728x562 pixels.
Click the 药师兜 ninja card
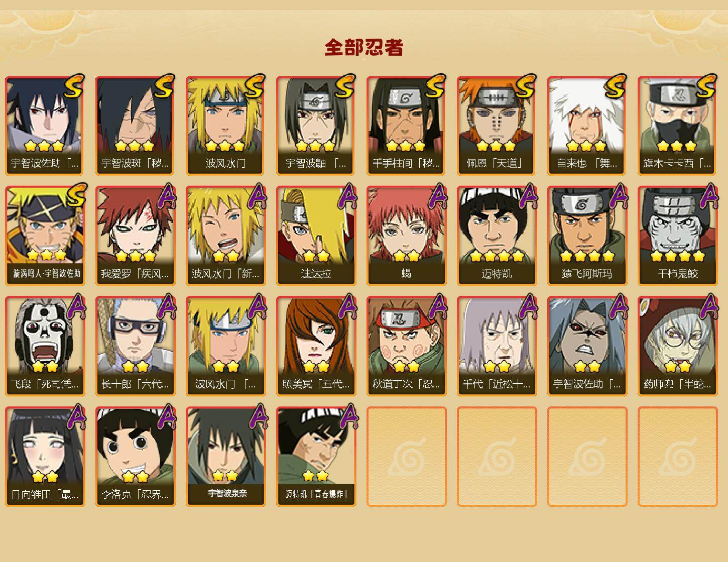[x=677, y=346]
